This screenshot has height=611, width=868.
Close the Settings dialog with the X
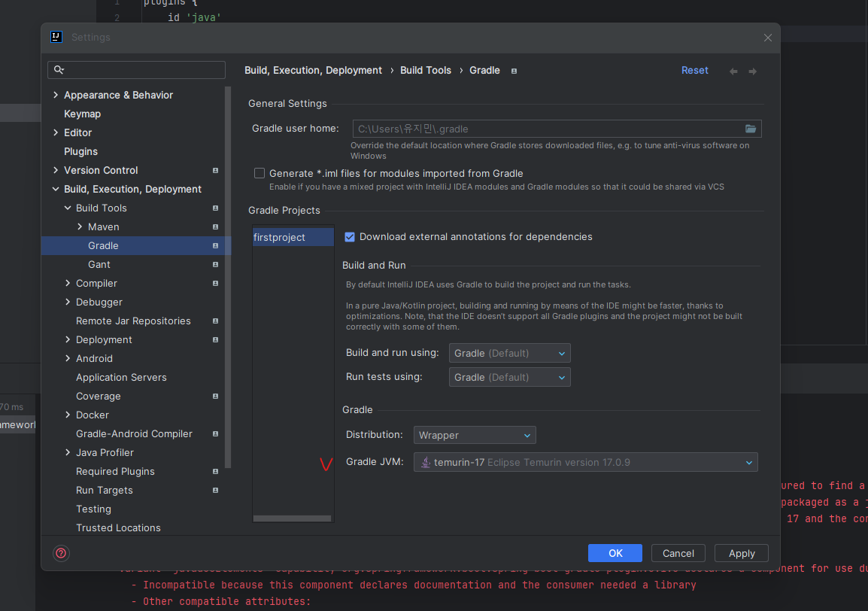pos(767,38)
